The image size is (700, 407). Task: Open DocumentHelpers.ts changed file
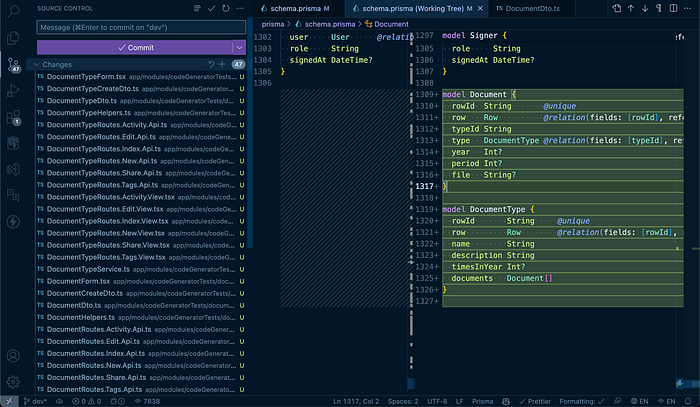coord(141,317)
